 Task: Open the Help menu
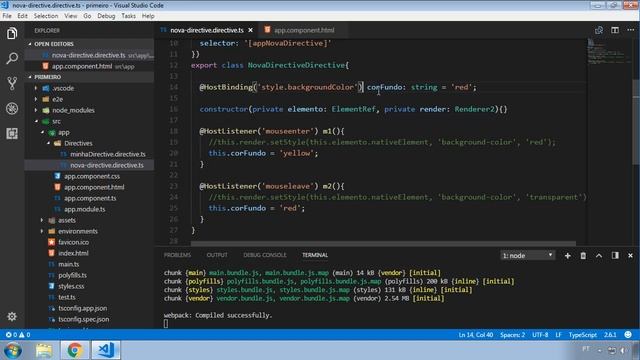148,16
